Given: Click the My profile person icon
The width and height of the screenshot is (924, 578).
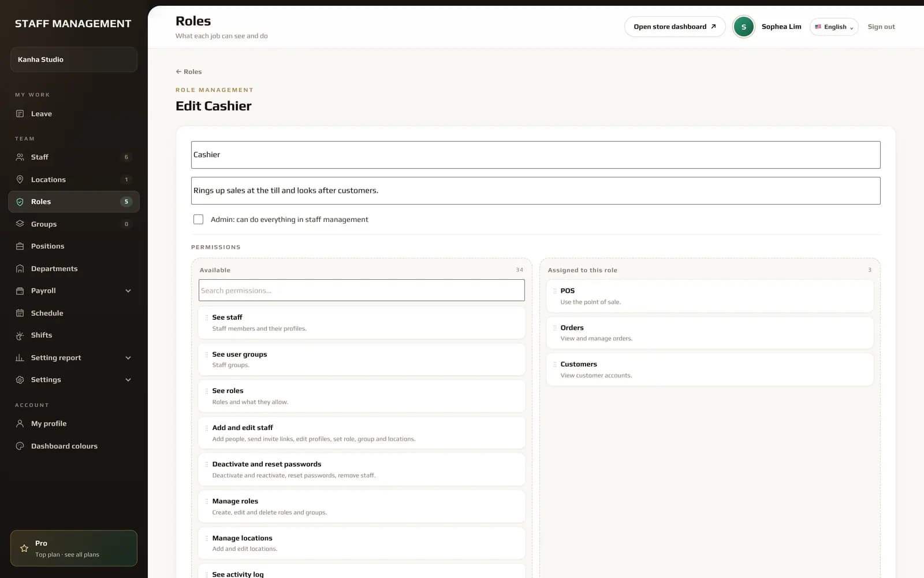Looking at the screenshot, I should [x=20, y=424].
